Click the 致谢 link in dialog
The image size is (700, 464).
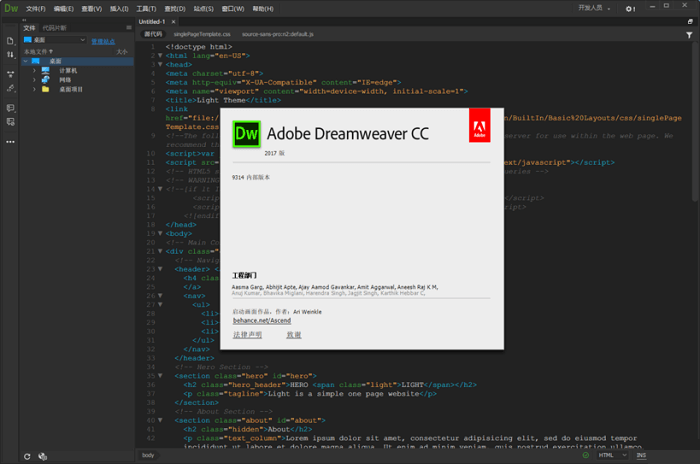coord(294,334)
